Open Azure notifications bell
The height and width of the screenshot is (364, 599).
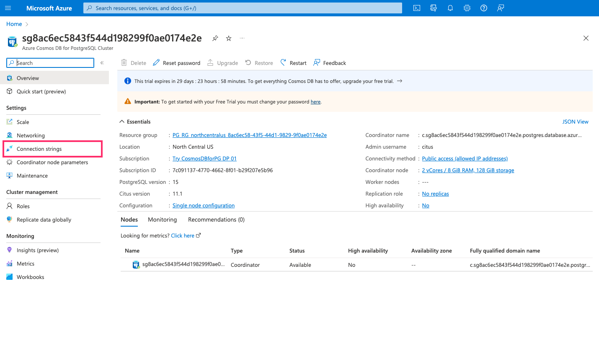(x=450, y=8)
